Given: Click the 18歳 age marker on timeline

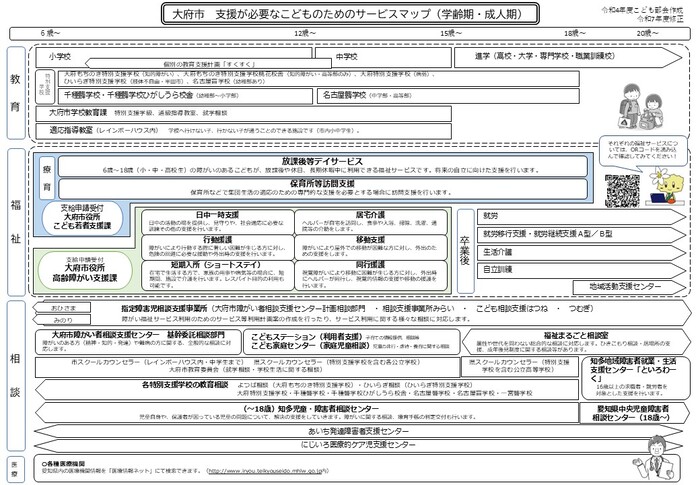Looking at the screenshot, I should pyautogui.click(x=574, y=34).
